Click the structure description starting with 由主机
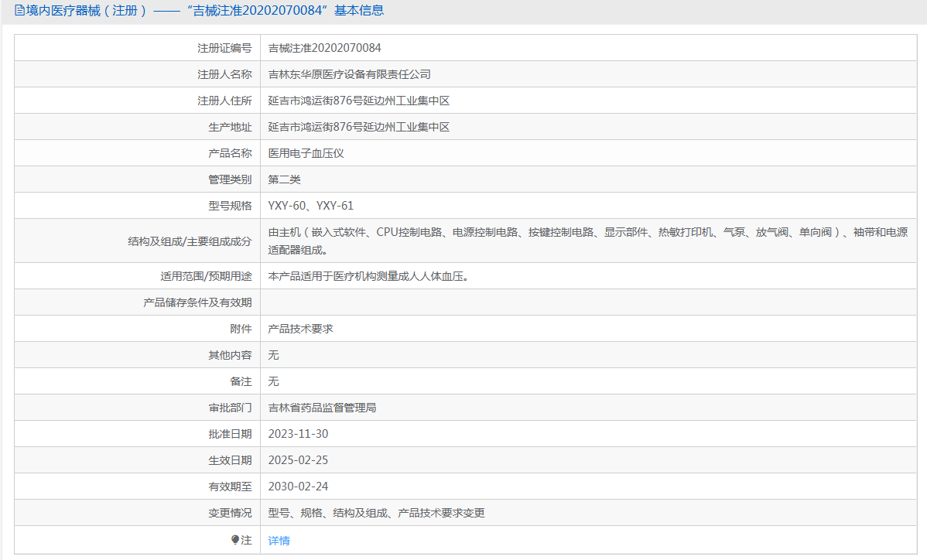Screen dimensions: 927x560 tap(588, 241)
